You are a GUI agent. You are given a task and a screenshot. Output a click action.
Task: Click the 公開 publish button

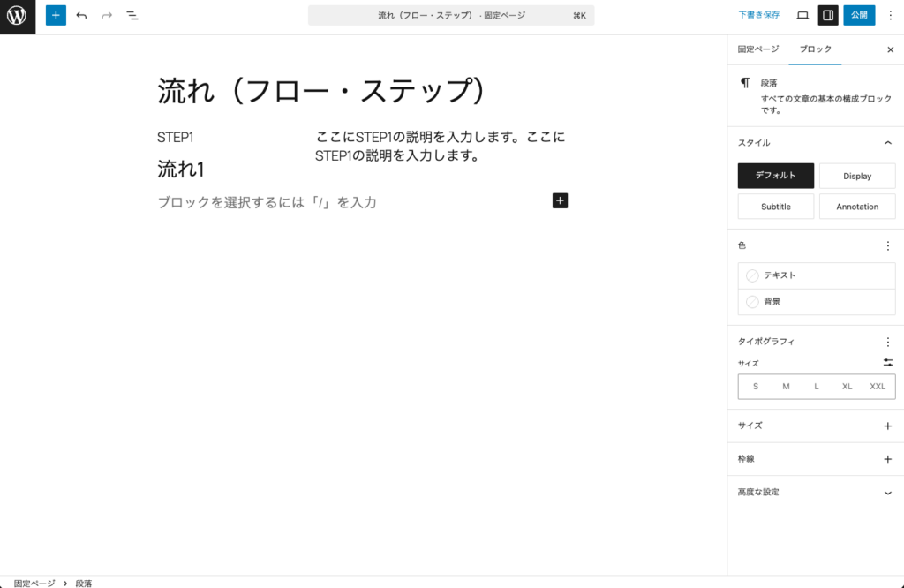pyautogui.click(x=856, y=15)
